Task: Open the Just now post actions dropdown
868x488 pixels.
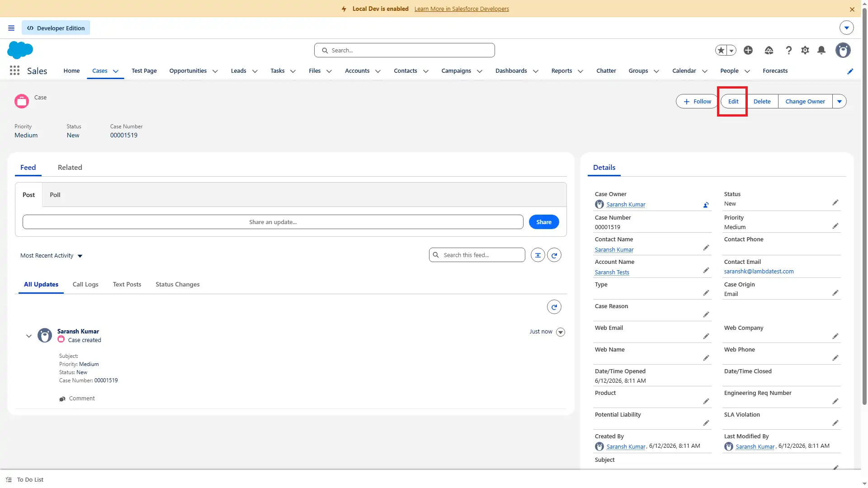Action: pyautogui.click(x=561, y=332)
